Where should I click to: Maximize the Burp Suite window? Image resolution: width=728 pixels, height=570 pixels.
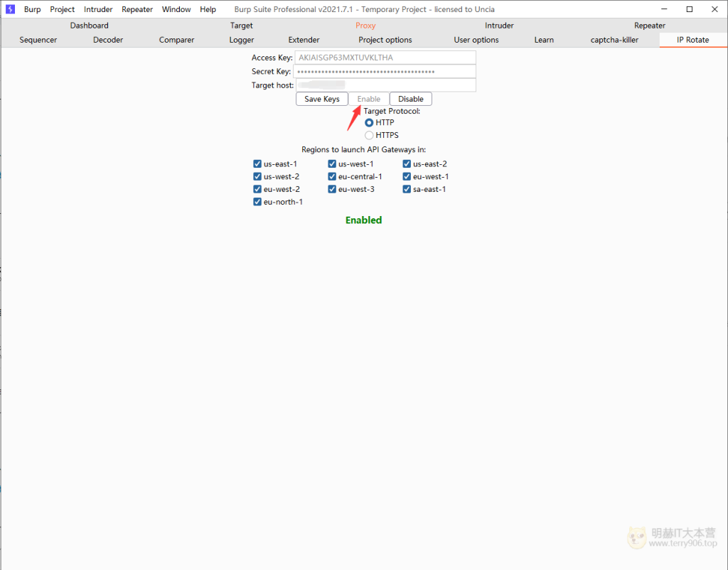click(x=690, y=9)
